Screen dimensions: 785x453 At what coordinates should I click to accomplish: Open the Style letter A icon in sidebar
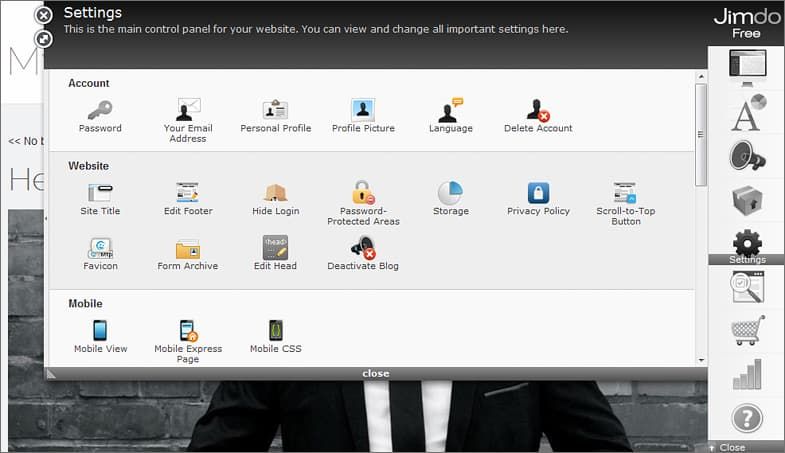[x=747, y=113]
